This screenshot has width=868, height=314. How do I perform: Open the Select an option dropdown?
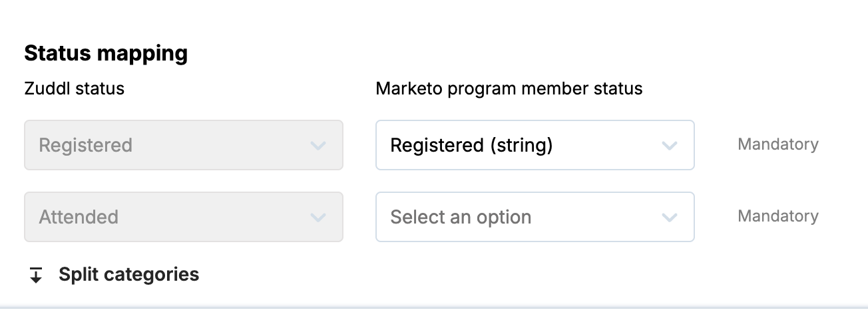tap(535, 217)
